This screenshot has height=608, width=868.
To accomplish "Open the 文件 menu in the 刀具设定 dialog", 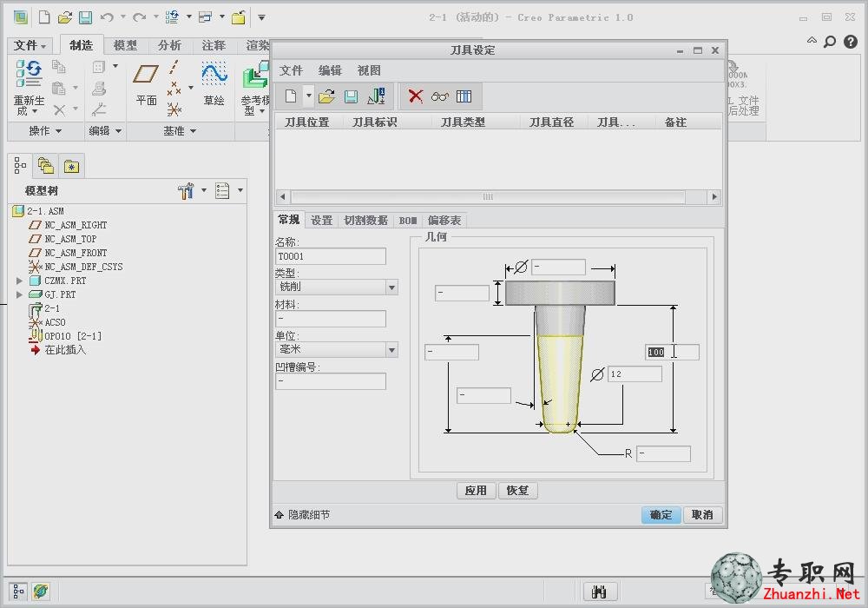I will click(291, 70).
